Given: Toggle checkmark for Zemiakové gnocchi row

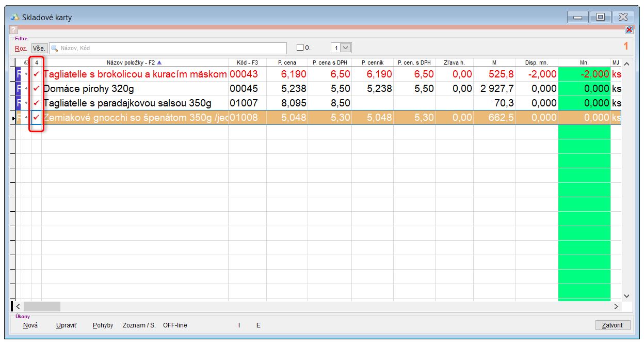Looking at the screenshot, I should (36, 118).
